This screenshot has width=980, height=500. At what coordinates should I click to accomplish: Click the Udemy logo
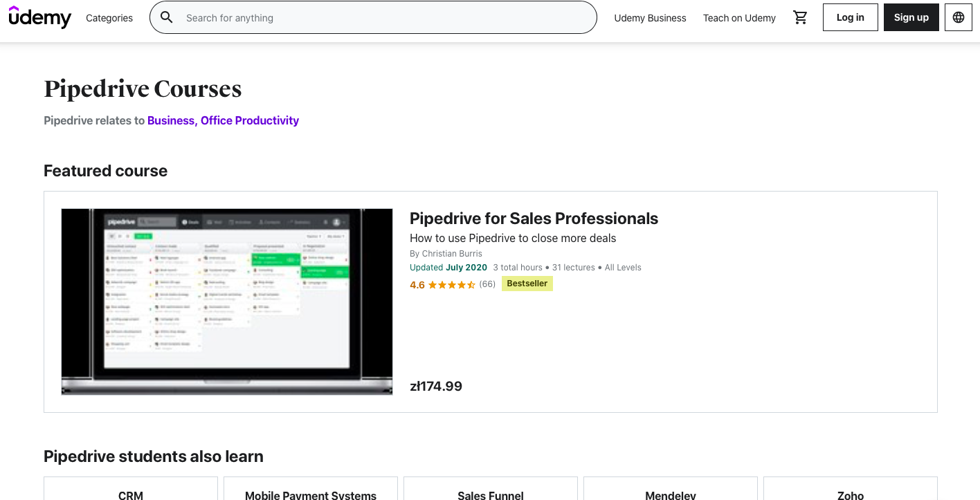click(39, 17)
